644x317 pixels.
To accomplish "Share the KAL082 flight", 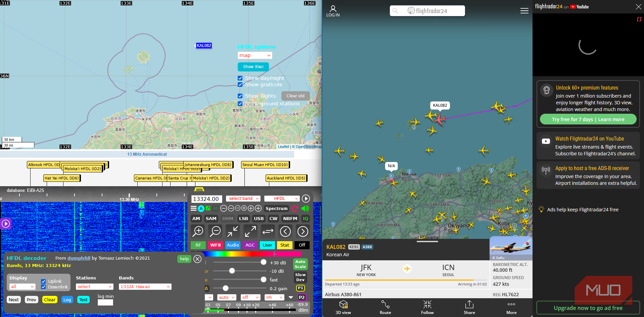I will click(x=469, y=307).
